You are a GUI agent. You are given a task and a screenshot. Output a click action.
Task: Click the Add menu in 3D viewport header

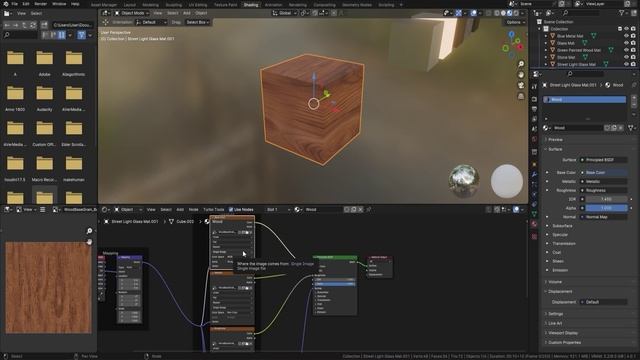click(x=187, y=13)
